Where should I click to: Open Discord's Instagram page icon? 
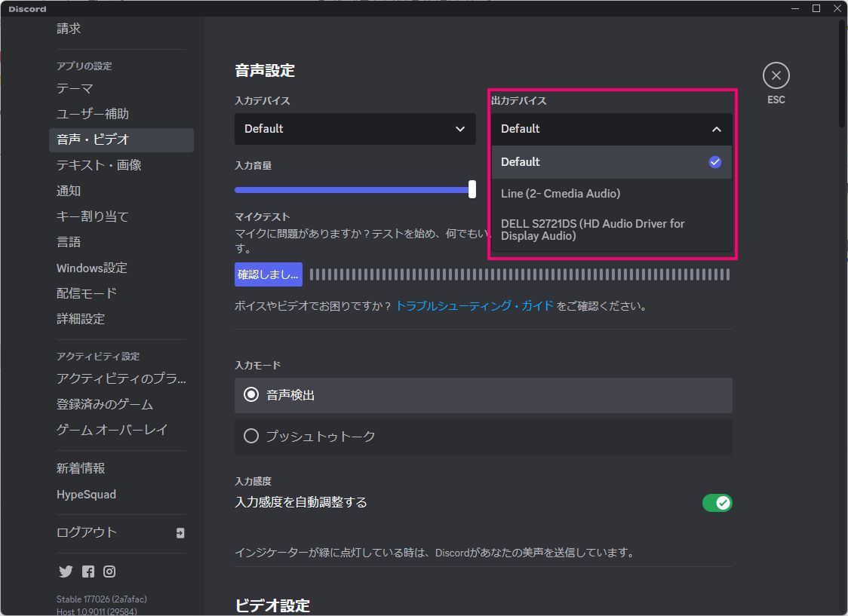[109, 572]
